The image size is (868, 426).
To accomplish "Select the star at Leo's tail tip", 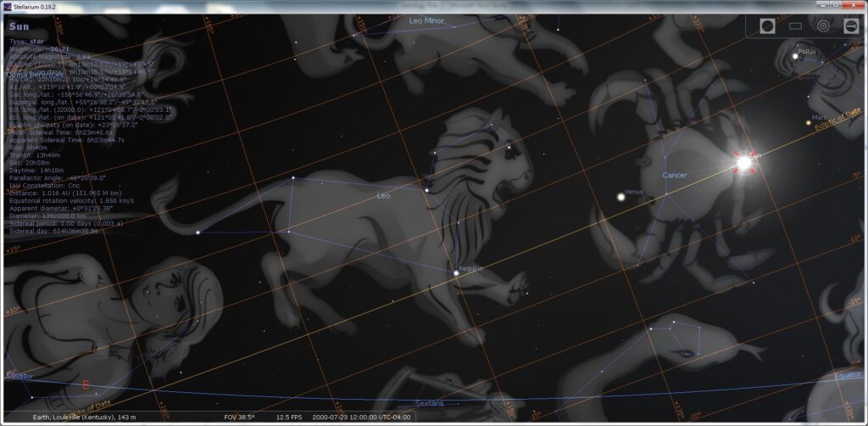I will click(x=198, y=233).
